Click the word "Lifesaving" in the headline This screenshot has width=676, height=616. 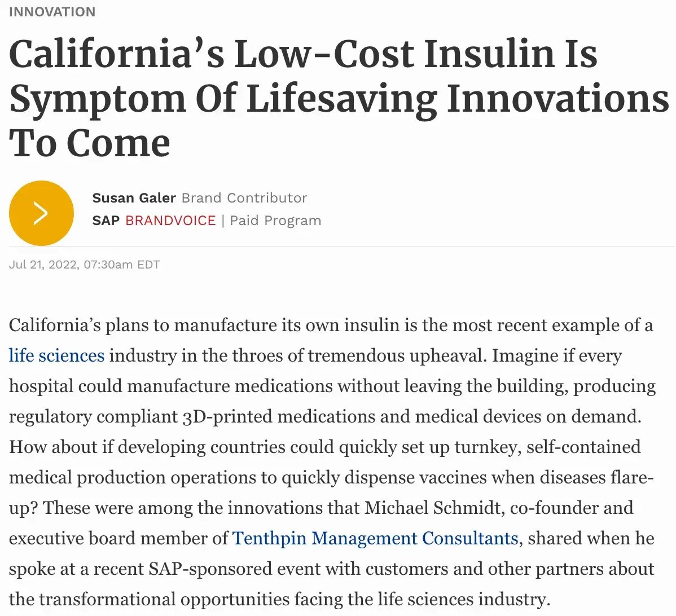tap(341, 99)
